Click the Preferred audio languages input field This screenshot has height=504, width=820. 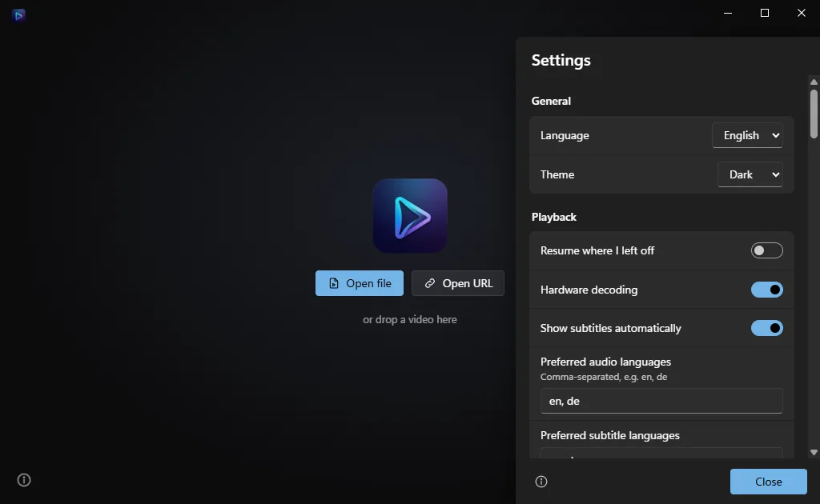coord(661,401)
